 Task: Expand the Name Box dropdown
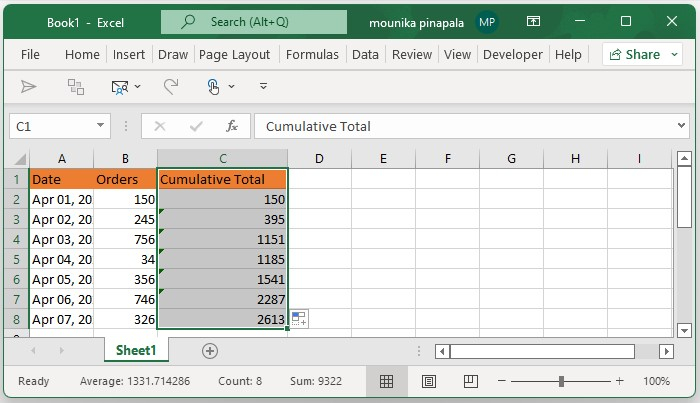[x=101, y=126]
